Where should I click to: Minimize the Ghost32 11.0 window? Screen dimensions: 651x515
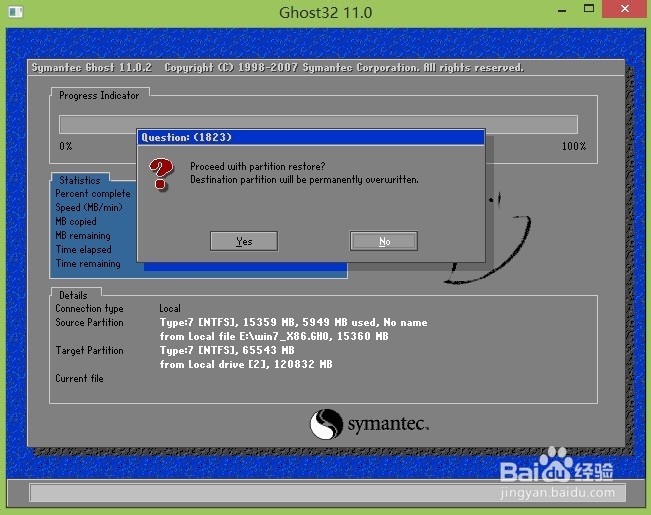562,10
